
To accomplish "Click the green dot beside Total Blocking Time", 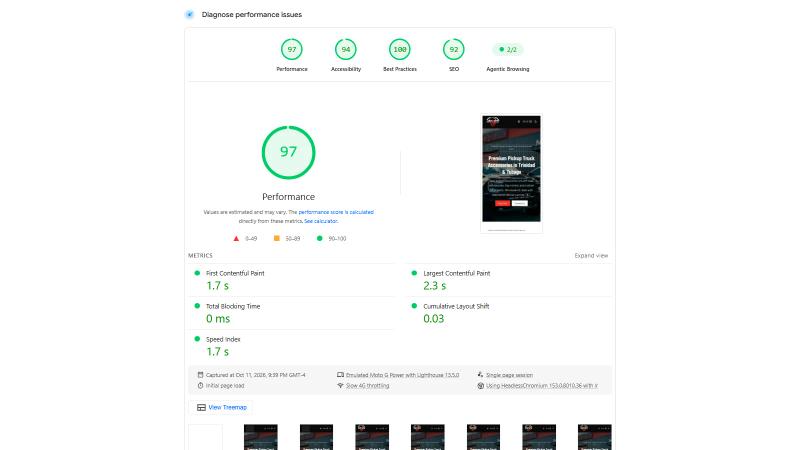I will pyautogui.click(x=197, y=306).
